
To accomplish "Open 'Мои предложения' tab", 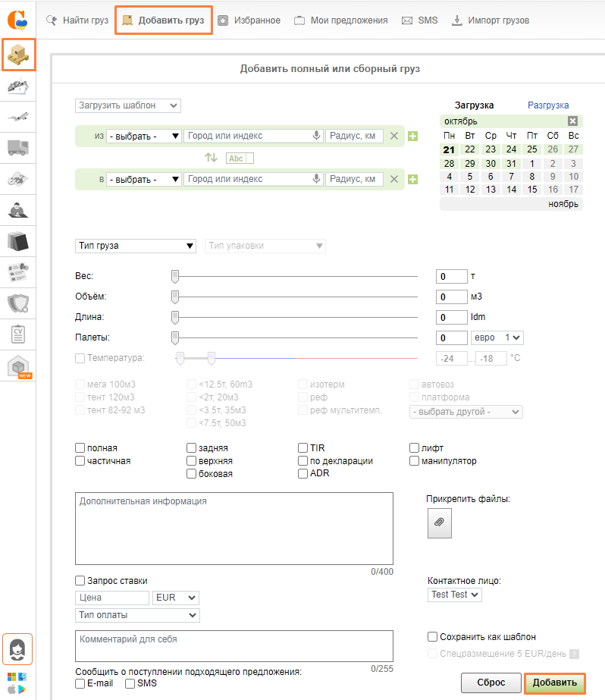I will [x=341, y=20].
